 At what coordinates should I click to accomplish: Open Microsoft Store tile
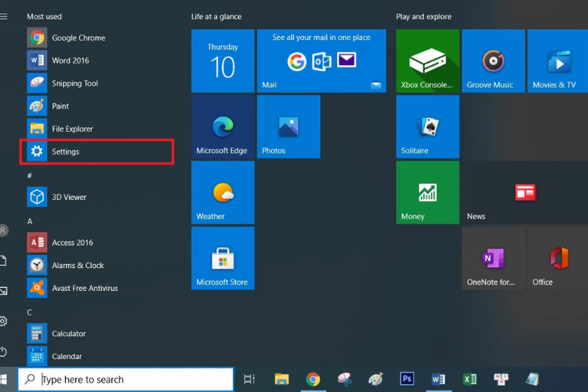click(x=223, y=258)
